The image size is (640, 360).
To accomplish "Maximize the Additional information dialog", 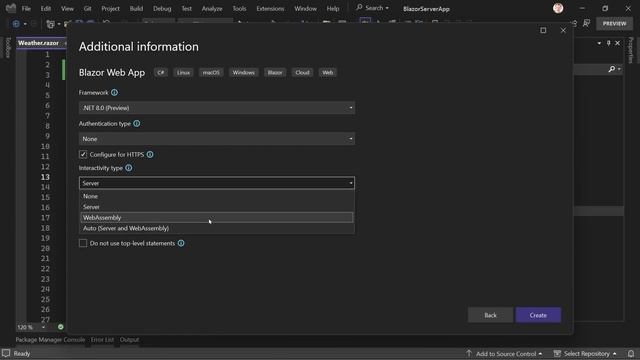I will coord(543,30).
